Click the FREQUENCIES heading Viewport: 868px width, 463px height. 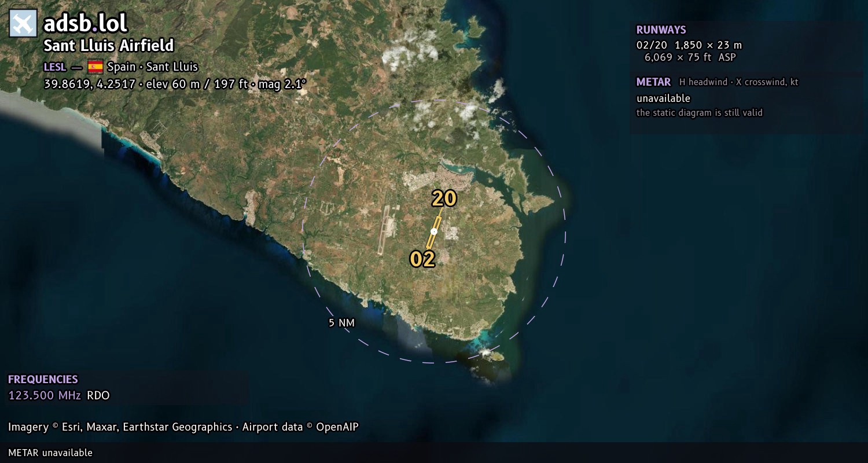pos(43,380)
